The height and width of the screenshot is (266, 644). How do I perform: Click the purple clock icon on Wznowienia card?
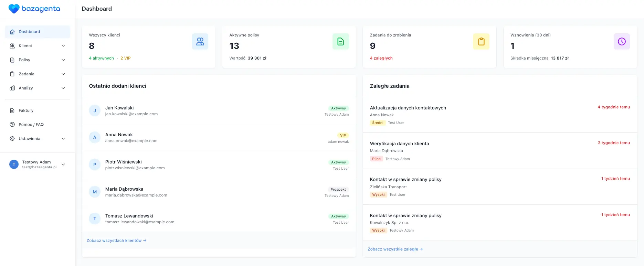click(621, 42)
